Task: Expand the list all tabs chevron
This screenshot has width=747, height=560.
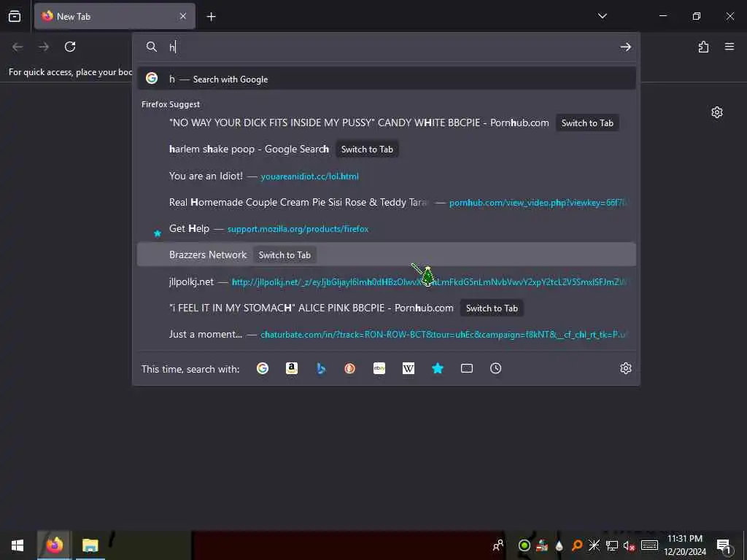Action: [602, 16]
